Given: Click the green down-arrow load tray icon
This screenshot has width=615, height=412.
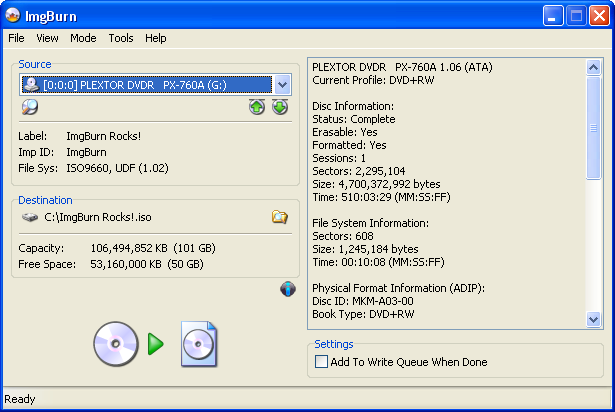Looking at the screenshot, I should [x=280, y=107].
